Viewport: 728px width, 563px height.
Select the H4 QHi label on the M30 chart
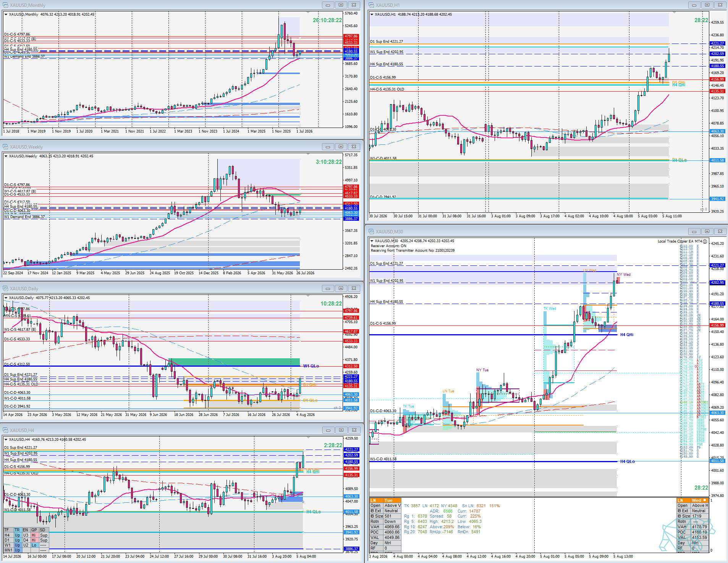[x=627, y=335]
